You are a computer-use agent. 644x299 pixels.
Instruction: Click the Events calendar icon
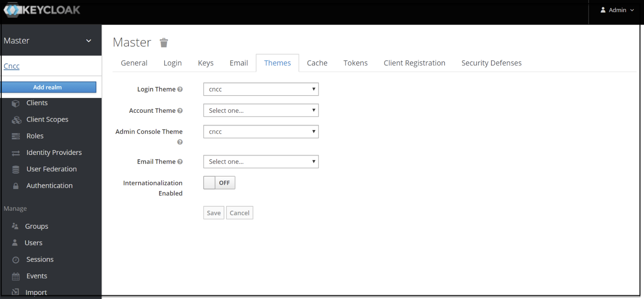16,276
